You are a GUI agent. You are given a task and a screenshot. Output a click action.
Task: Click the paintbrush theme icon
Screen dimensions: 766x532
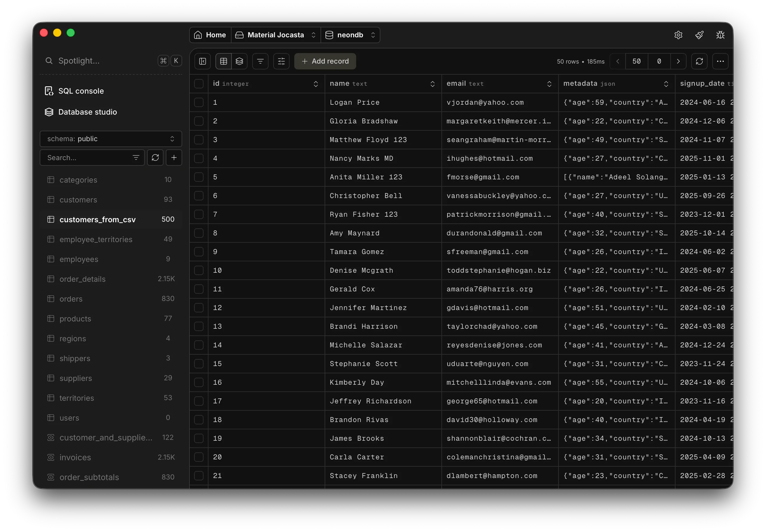(x=699, y=35)
